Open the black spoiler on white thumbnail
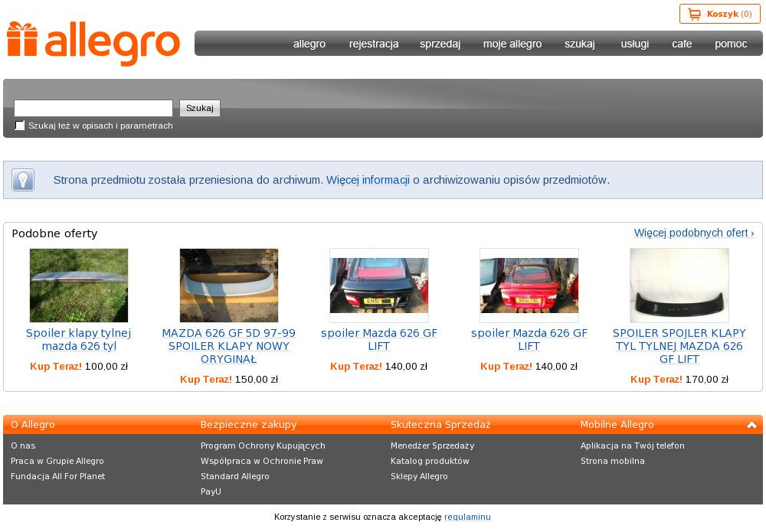766x532 pixels. [679, 286]
